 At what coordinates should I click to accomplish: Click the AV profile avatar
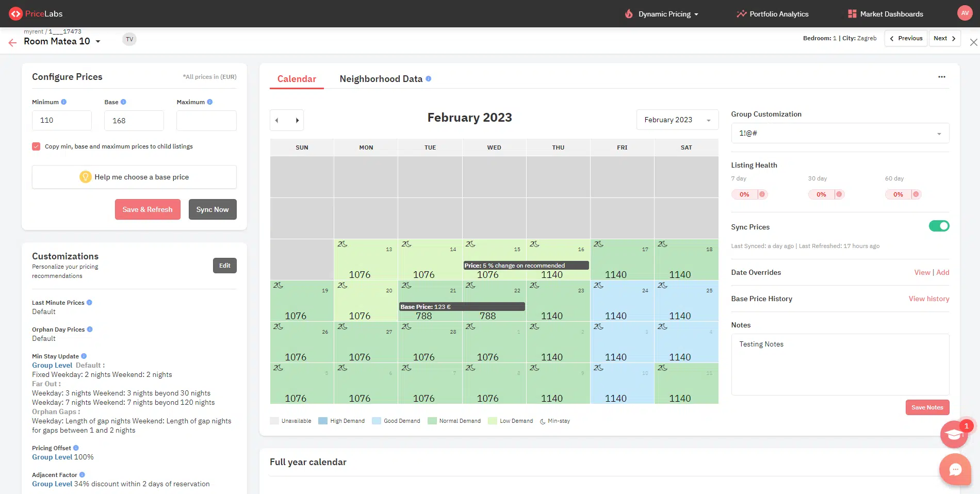pyautogui.click(x=965, y=13)
